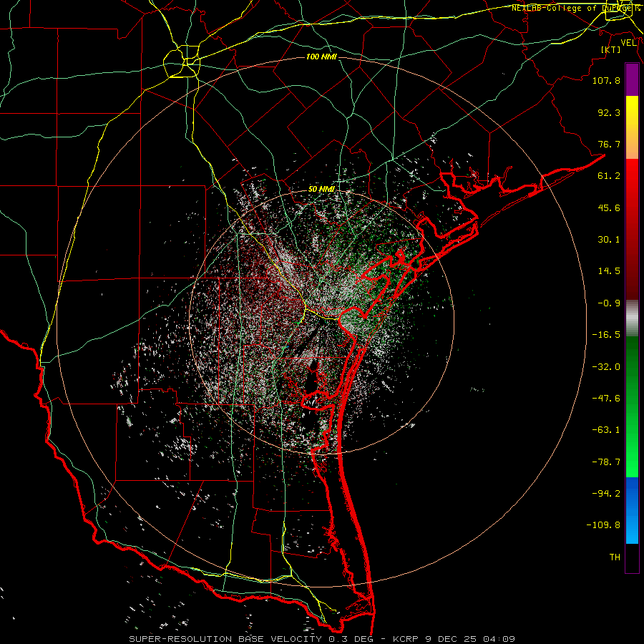Click the 61.2 legend value
The width and height of the screenshot is (644, 644).
click(609, 176)
